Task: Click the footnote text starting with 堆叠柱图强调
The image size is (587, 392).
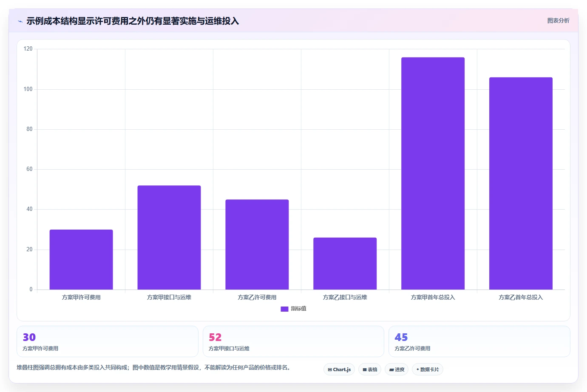Action: (x=153, y=367)
